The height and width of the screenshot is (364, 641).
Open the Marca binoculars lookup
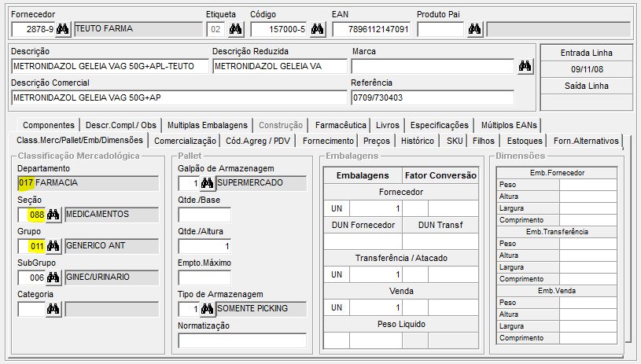coord(525,66)
